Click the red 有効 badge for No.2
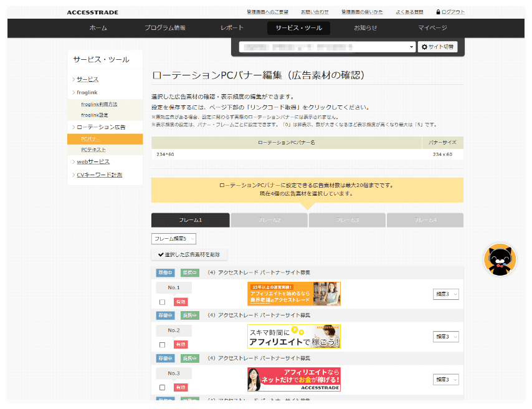The image size is (532, 409). coord(181,344)
